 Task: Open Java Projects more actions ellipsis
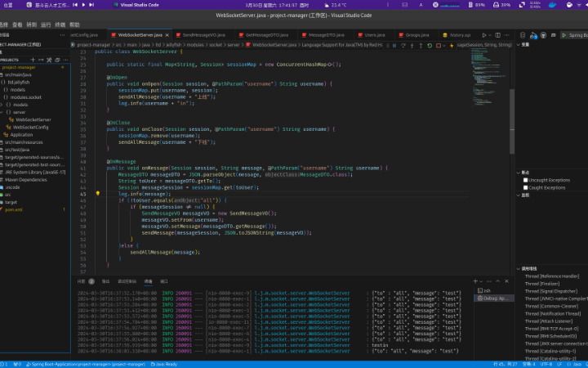click(65, 60)
